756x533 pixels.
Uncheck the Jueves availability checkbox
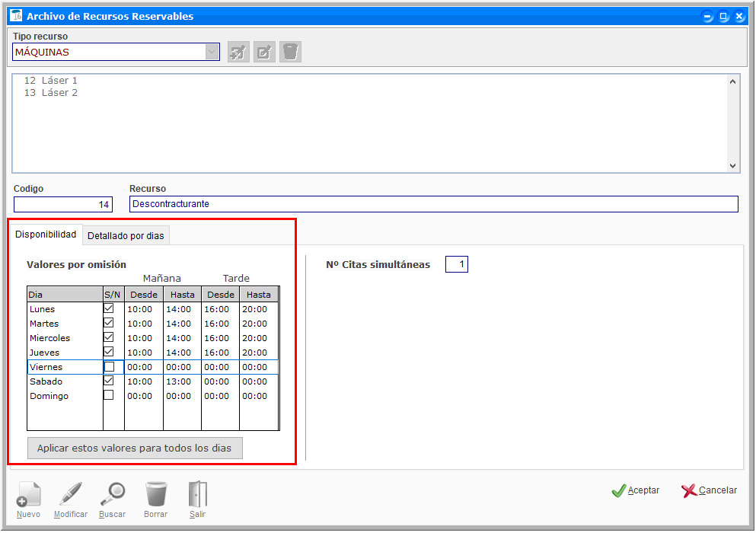point(109,352)
